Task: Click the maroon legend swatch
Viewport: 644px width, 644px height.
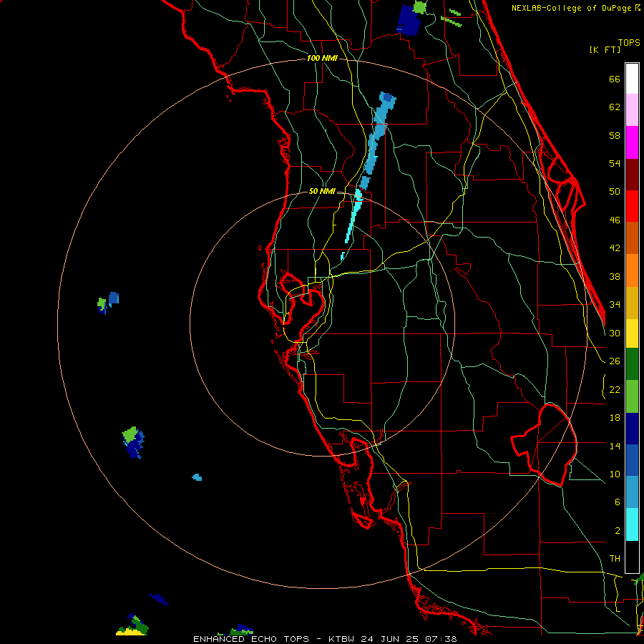Action: point(632,175)
